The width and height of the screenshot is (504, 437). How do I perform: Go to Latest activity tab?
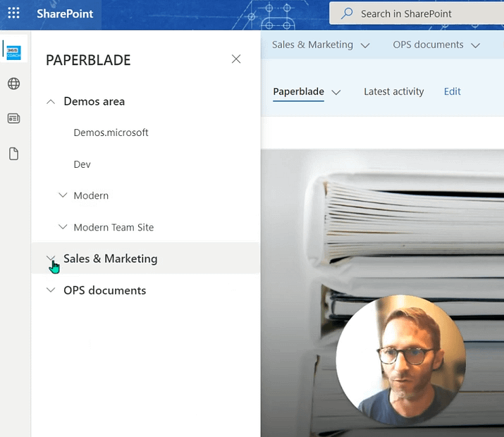[x=393, y=92]
